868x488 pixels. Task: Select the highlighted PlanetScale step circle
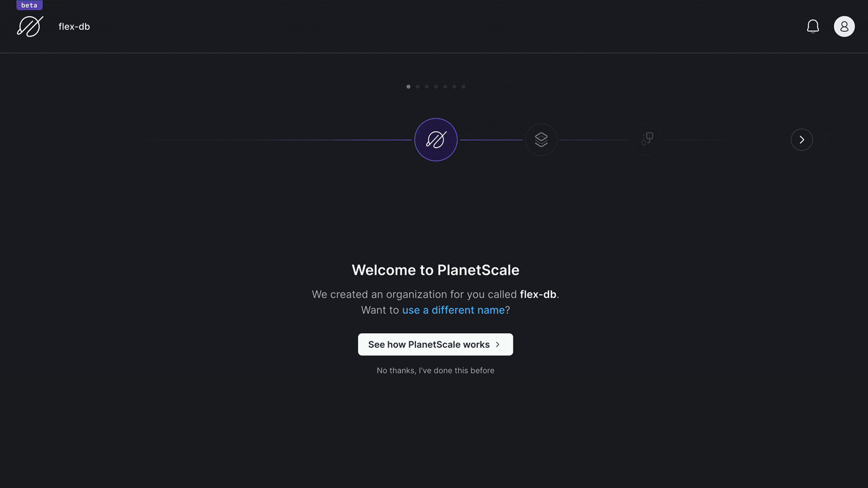coord(436,140)
